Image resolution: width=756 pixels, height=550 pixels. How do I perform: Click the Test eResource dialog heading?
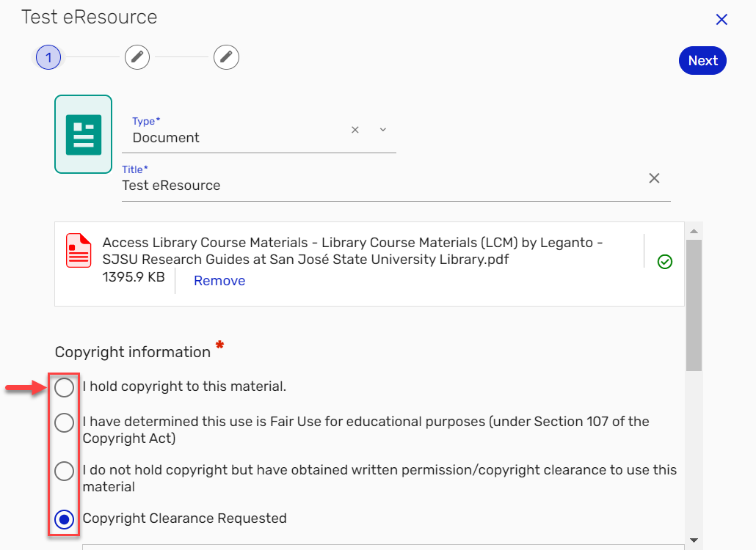(90, 17)
